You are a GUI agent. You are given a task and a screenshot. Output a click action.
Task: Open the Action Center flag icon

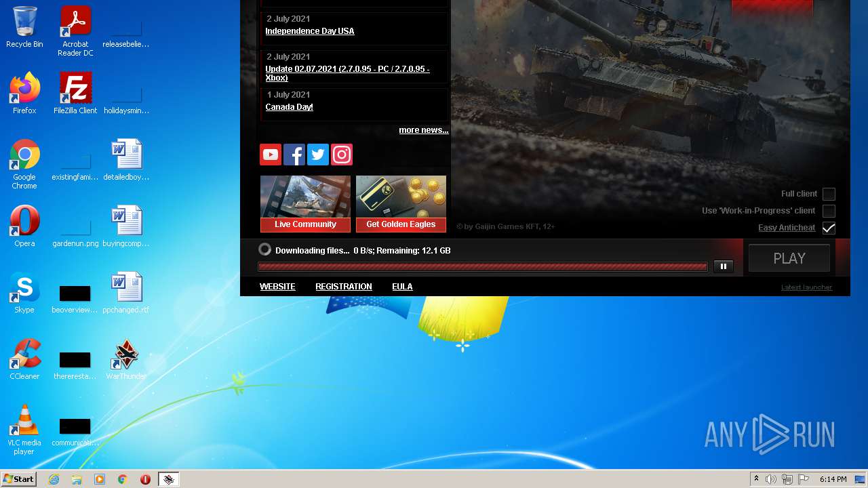coord(804,479)
